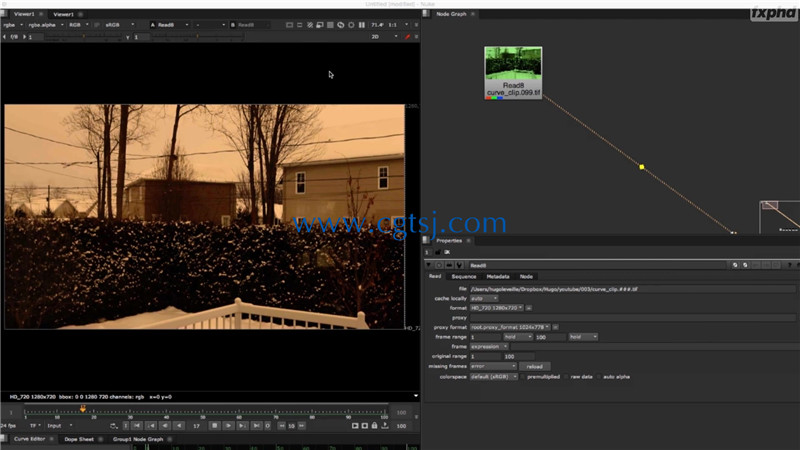Click the pause viewer updates icon
The image size is (800, 450).
[x=361, y=24]
